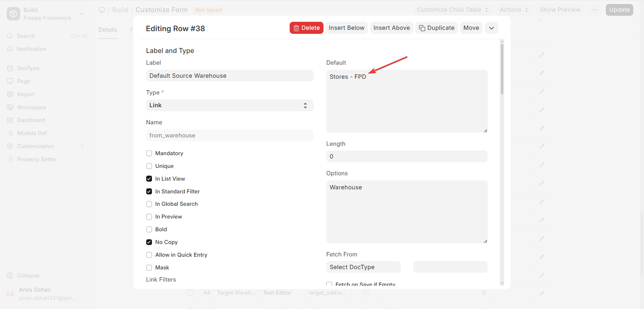The width and height of the screenshot is (644, 309).
Task: Expand the chevron menu beside Move
Action: (x=491, y=28)
